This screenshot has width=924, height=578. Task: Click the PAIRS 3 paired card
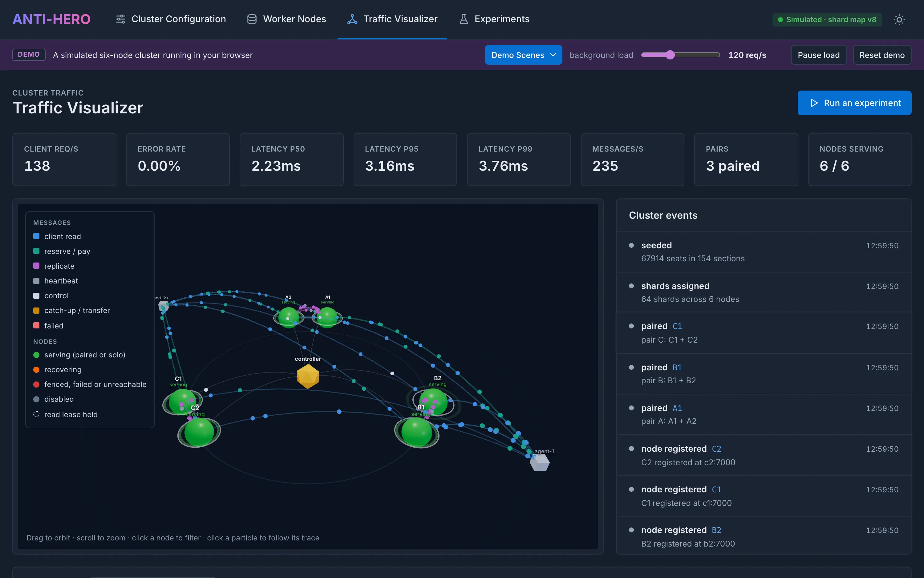pos(746,159)
